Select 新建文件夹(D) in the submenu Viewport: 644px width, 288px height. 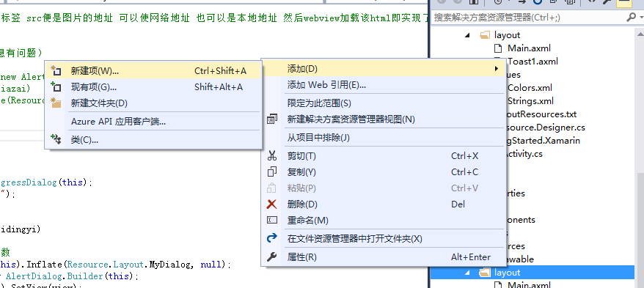click(153, 103)
